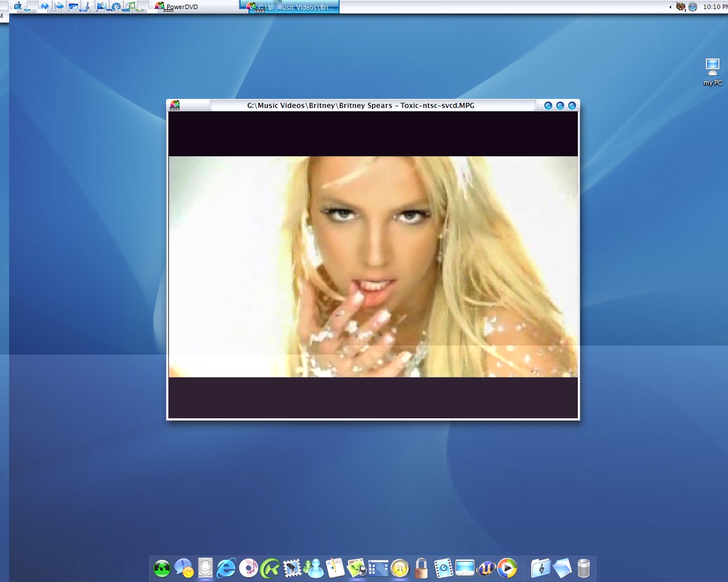Image resolution: width=728 pixels, height=582 pixels.
Task: Click the round yellow clock-like dock icon
Action: click(x=400, y=568)
